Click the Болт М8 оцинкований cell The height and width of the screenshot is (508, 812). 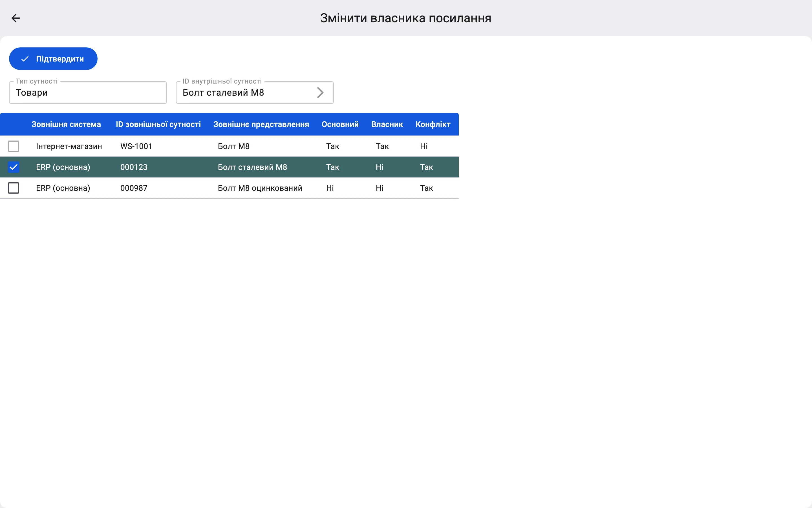click(260, 188)
